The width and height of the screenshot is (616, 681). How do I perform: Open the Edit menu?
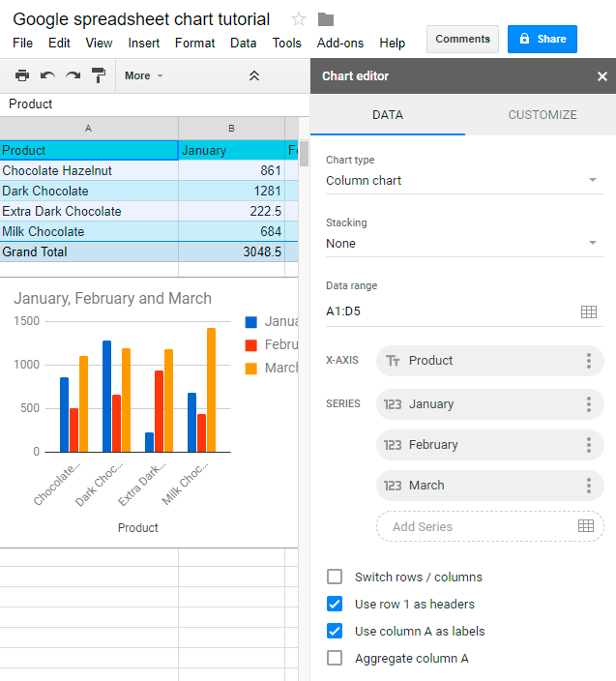tap(59, 43)
